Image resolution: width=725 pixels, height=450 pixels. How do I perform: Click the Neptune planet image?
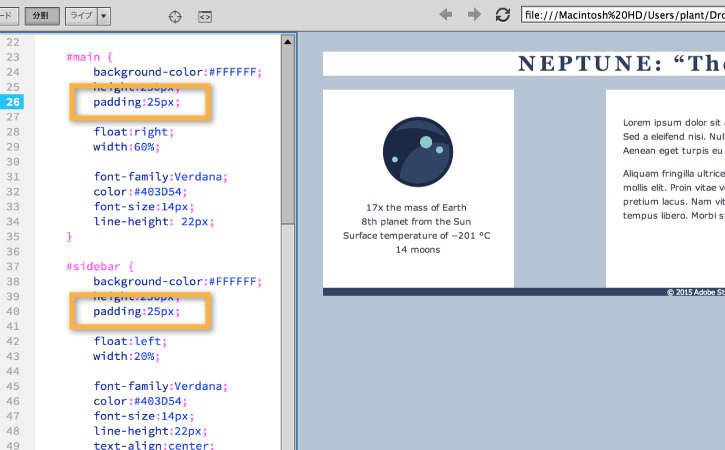point(418,152)
